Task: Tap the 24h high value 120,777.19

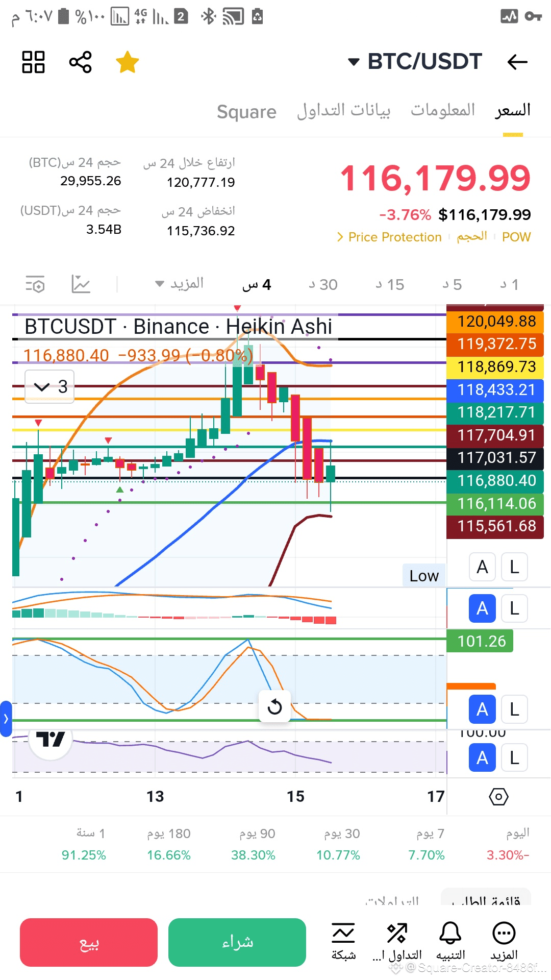Action: [201, 182]
